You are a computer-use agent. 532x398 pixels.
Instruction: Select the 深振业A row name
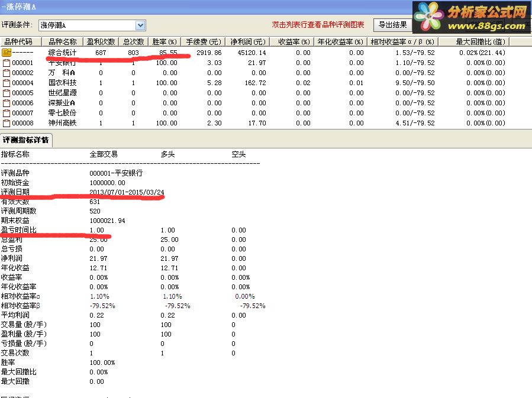[x=62, y=103]
